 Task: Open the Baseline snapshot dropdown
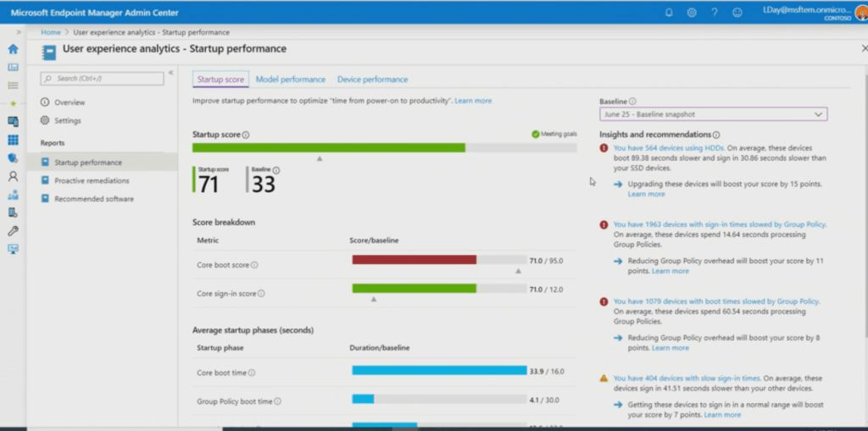pyautogui.click(x=713, y=114)
